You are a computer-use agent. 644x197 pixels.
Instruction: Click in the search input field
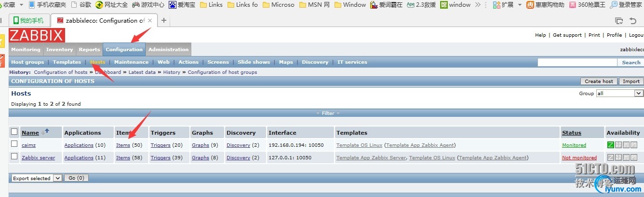point(577,62)
